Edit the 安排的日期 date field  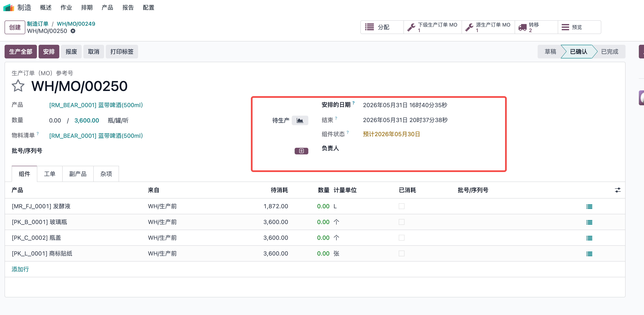[x=405, y=105]
